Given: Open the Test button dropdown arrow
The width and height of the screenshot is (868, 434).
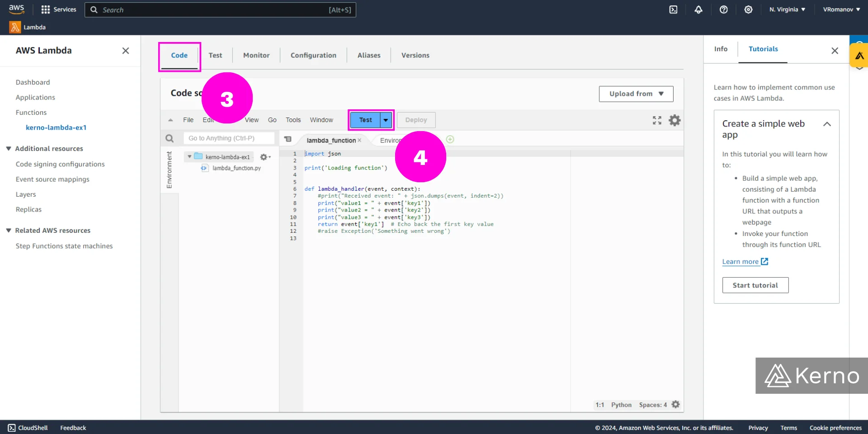Looking at the screenshot, I should 386,120.
